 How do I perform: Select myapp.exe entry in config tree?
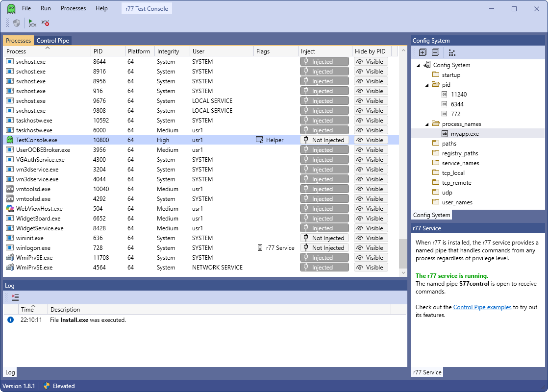click(x=465, y=134)
